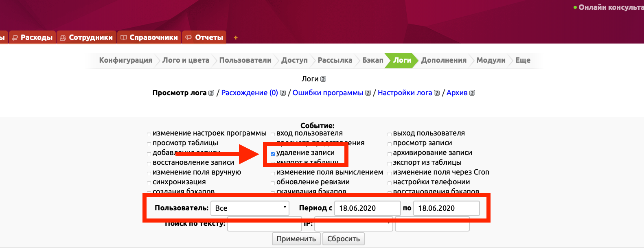Switch to the Бэкап settings tab

pyautogui.click(x=372, y=60)
